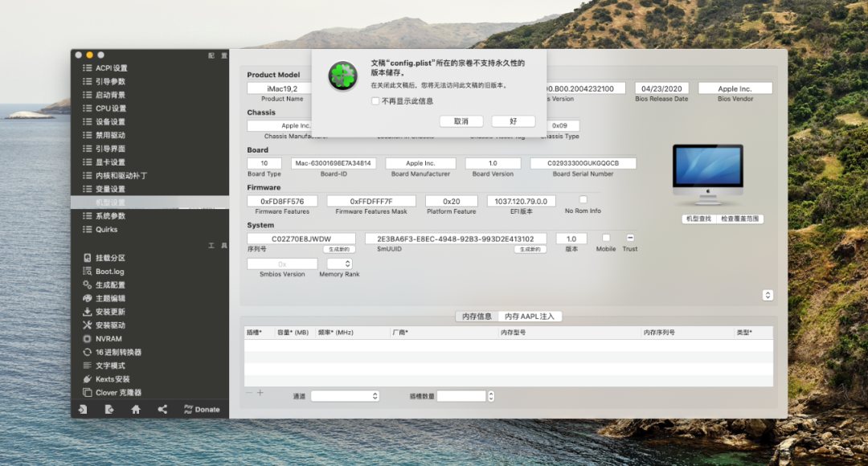Viewport: 868px width, 466px height.
Task: Open the Clover 克隆器 copy icon
Action: tap(87, 392)
